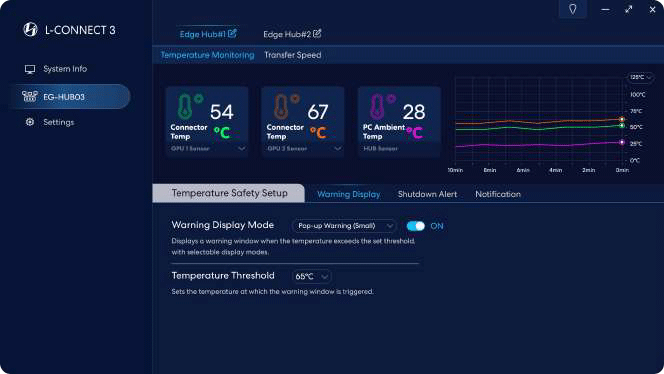Rename Edge Hub#1 using its edit icon
This screenshot has width=664, height=374.
pyautogui.click(x=232, y=33)
